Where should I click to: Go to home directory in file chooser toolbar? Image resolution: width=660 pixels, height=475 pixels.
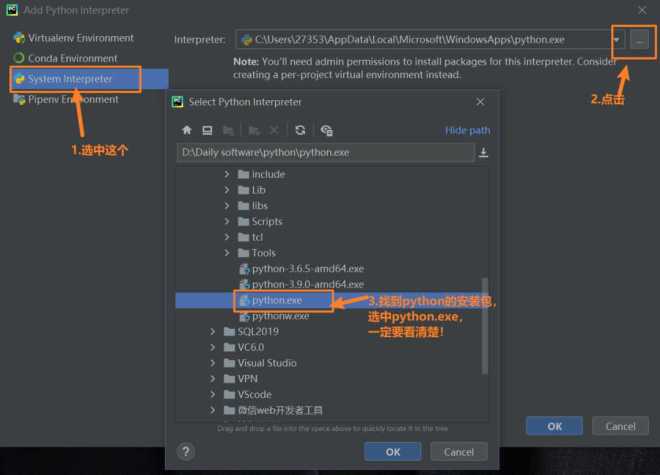point(187,130)
